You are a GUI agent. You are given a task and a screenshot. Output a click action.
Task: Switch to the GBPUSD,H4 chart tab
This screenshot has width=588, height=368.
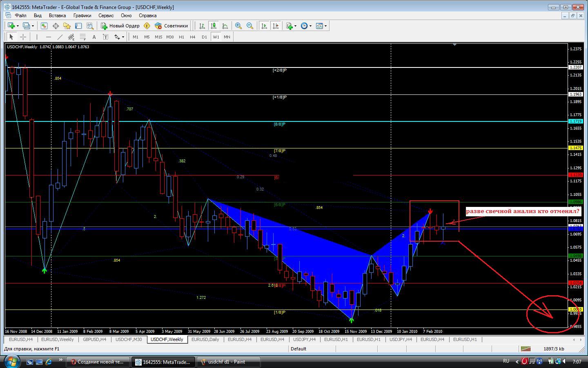click(x=94, y=339)
